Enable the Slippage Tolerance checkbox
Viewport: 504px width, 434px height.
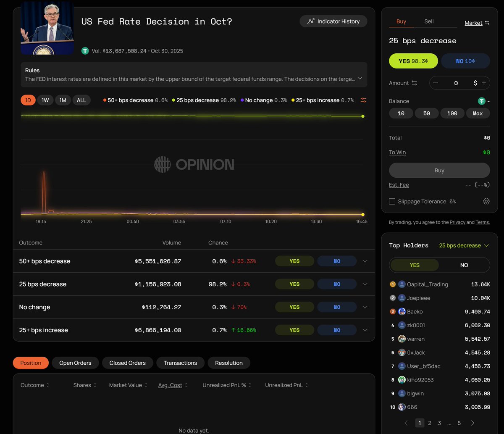point(392,201)
